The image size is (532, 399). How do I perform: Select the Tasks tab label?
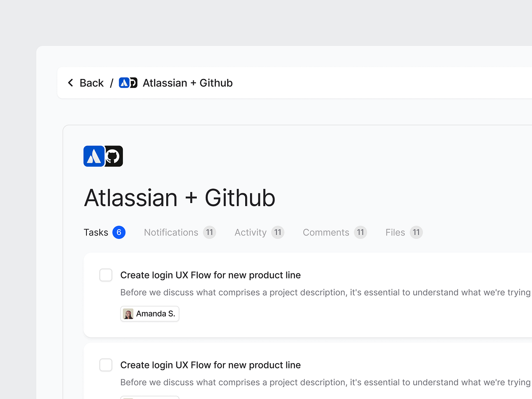point(96,232)
